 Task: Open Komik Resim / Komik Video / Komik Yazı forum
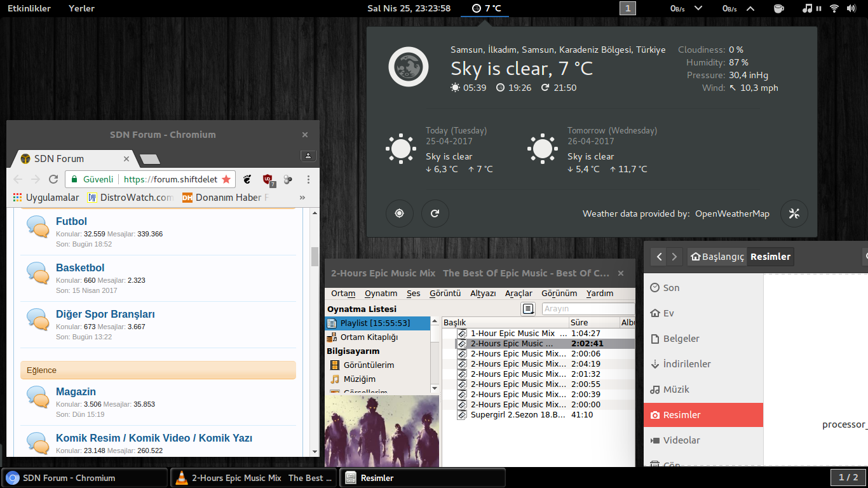point(154,438)
